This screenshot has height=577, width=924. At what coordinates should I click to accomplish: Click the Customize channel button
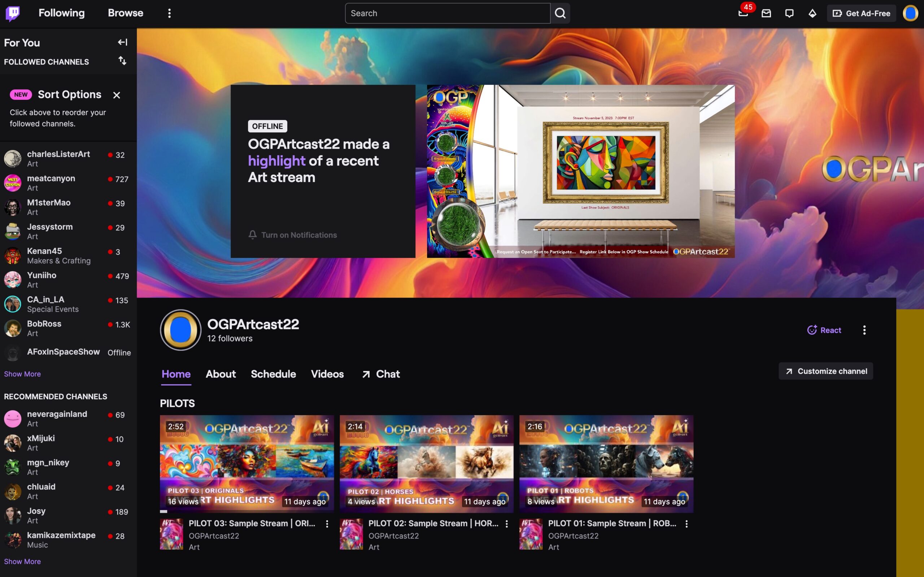[x=825, y=371]
